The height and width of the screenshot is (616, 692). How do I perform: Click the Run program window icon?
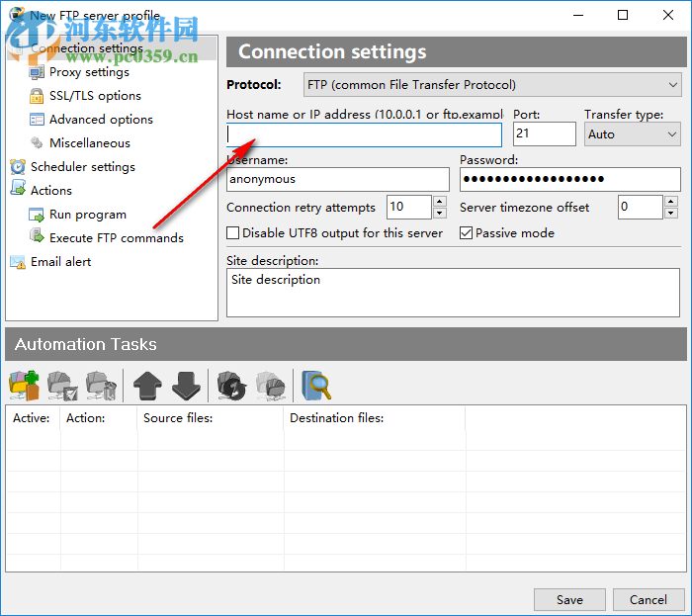pyautogui.click(x=37, y=215)
